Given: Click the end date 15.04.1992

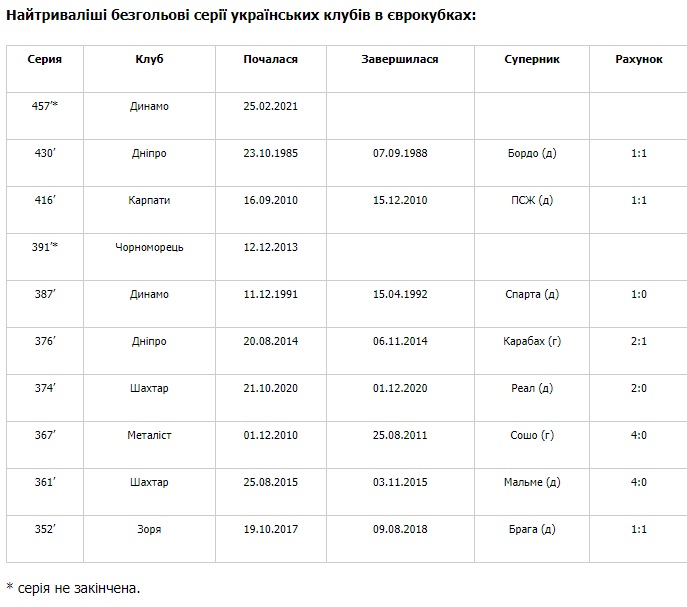Looking at the screenshot, I should (400, 294).
